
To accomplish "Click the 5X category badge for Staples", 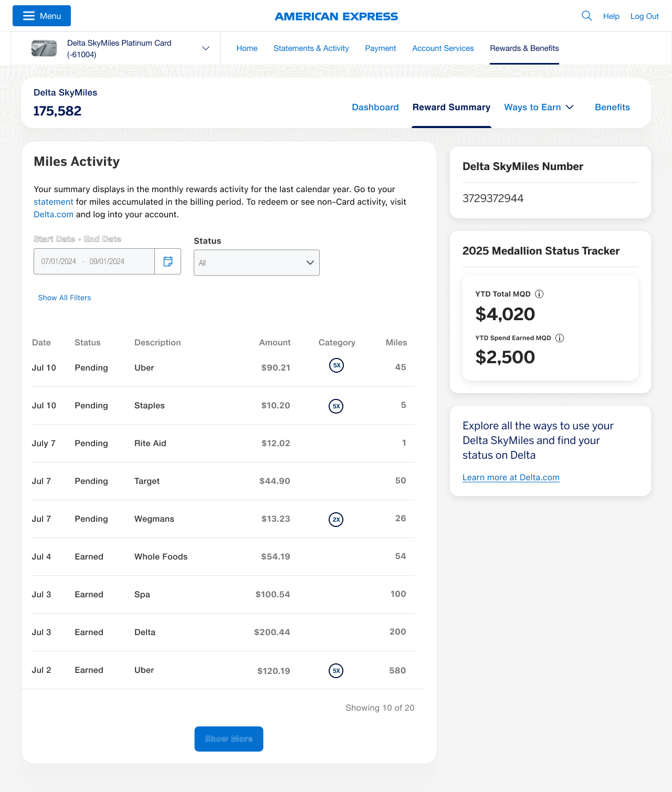I will coord(336,406).
